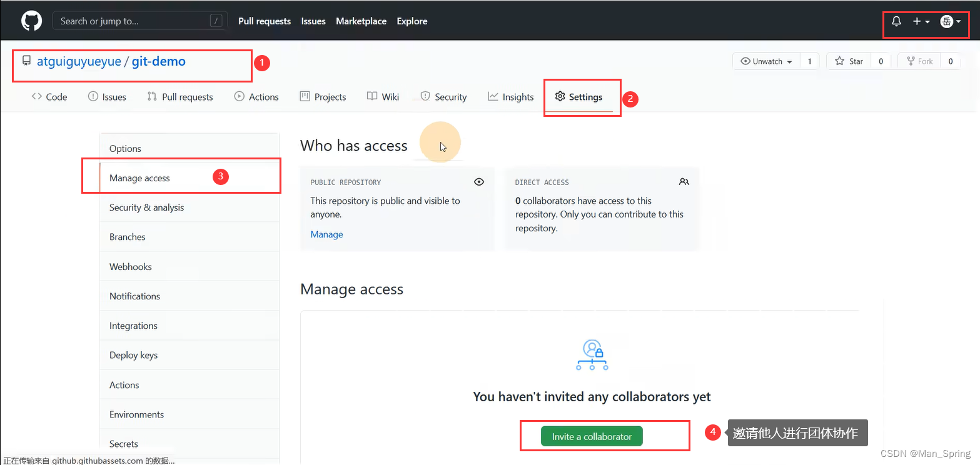Click the star count 0
Screen dimensions: 980x465
click(881, 61)
